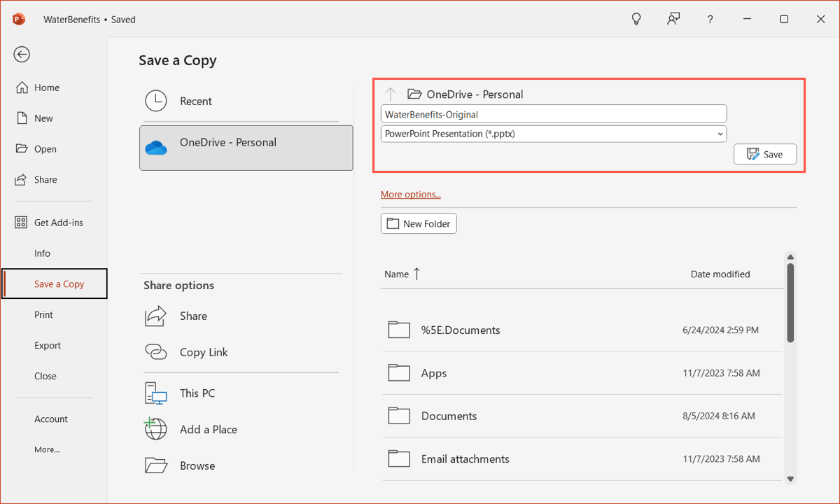Click the PowerPoint logo in the title bar
This screenshot has width=840, height=504.
point(19,19)
